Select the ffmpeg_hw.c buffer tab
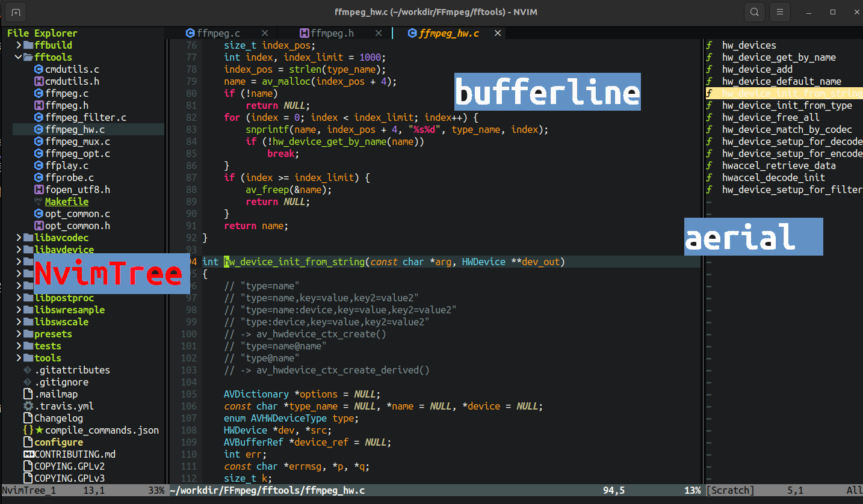863x504 pixels. [x=448, y=33]
